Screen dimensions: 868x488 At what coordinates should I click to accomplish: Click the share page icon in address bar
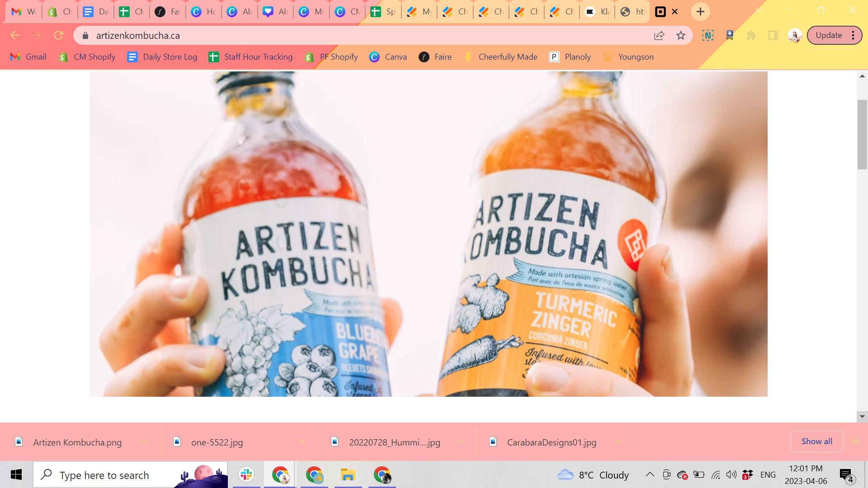[659, 35]
